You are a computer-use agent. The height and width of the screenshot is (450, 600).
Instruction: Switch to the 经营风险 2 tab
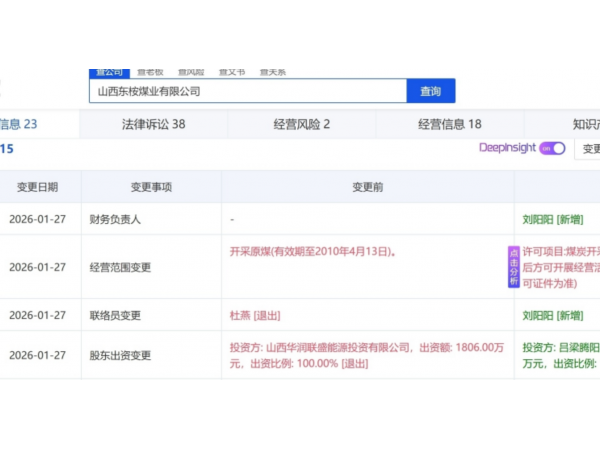pyautogui.click(x=301, y=124)
